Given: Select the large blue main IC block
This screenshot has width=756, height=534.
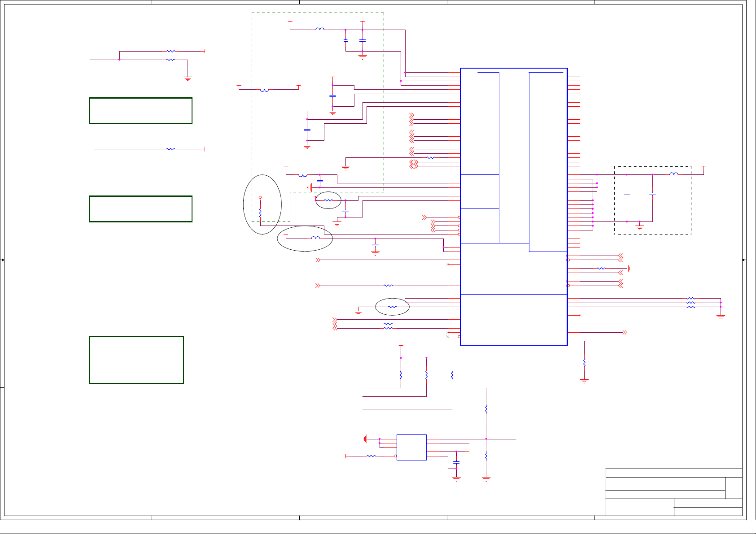Looking at the screenshot, I should coord(514,207).
